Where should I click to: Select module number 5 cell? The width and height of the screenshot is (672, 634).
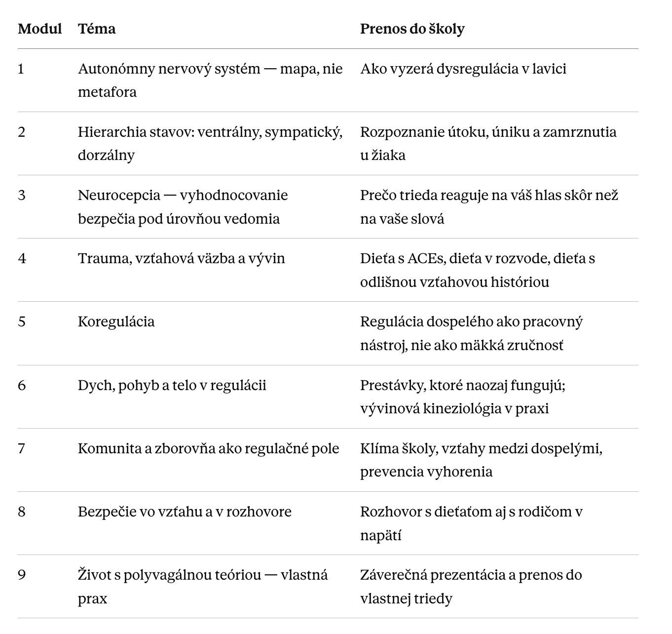[22, 321]
